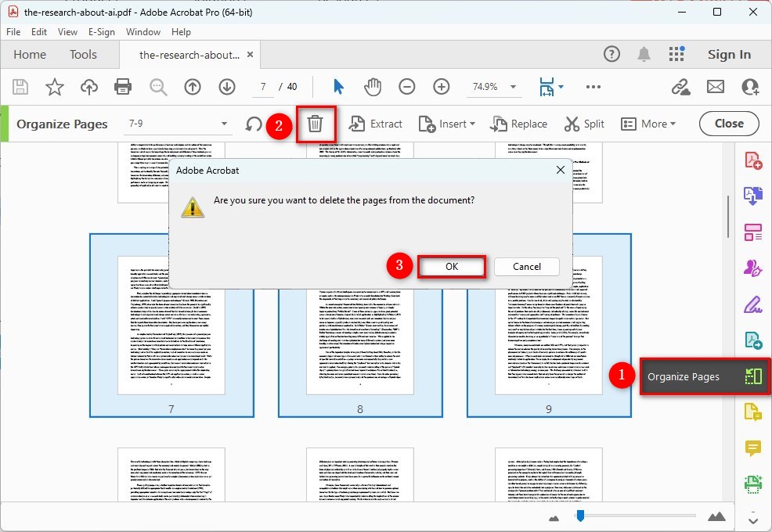Adjust the zoom slider at the bottom
772x532 pixels.
(x=581, y=516)
